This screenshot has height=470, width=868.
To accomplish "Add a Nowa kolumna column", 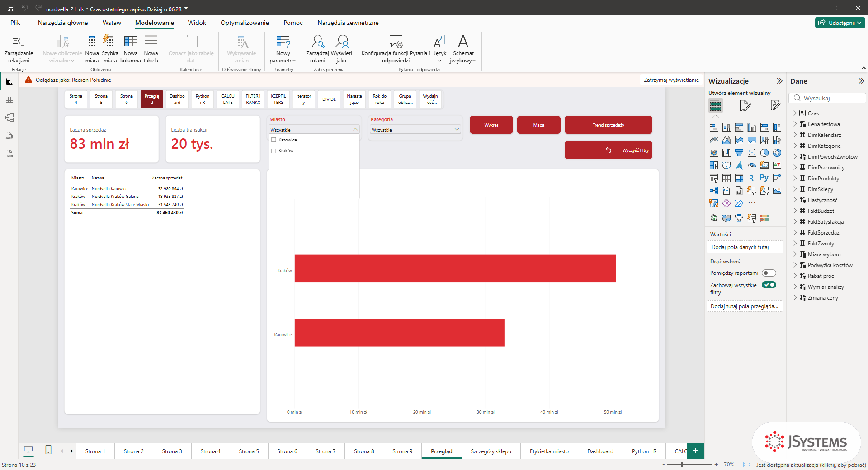I will pos(131,49).
